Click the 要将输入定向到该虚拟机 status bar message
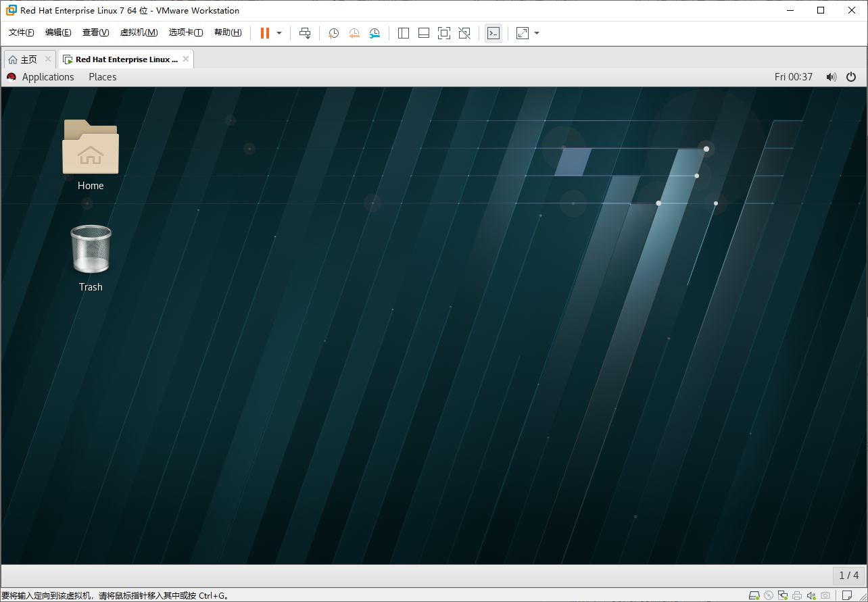Screen dimensions: 868x602 coord(115,595)
